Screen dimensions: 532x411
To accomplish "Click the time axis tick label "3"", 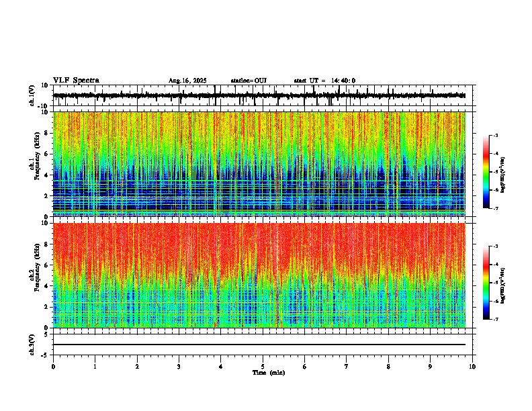I will (x=179, y=367).
